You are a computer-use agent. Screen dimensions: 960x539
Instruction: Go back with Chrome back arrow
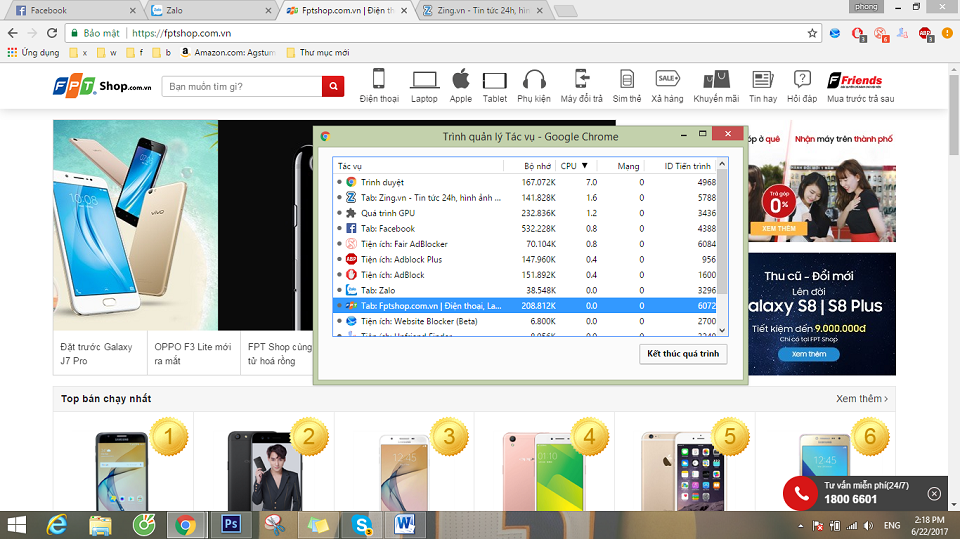(x=13, y=33)
